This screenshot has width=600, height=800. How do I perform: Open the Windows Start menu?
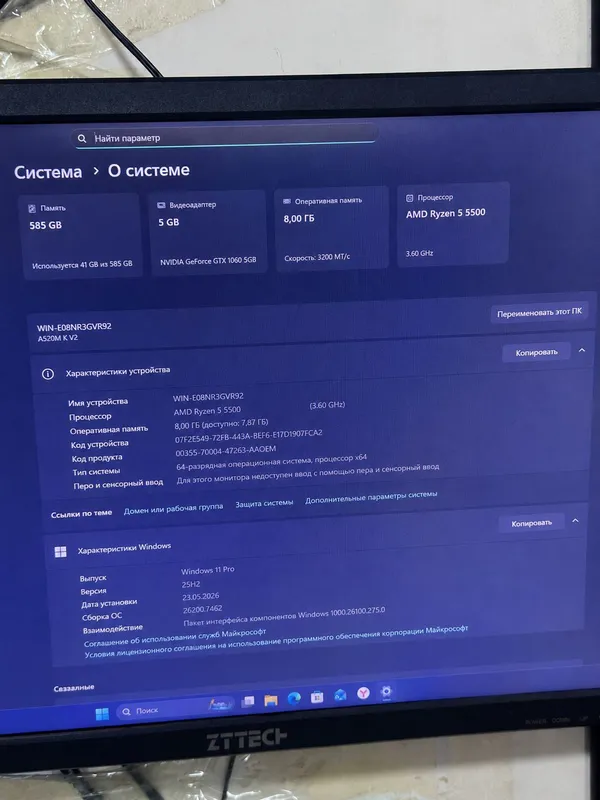(102, 714)
